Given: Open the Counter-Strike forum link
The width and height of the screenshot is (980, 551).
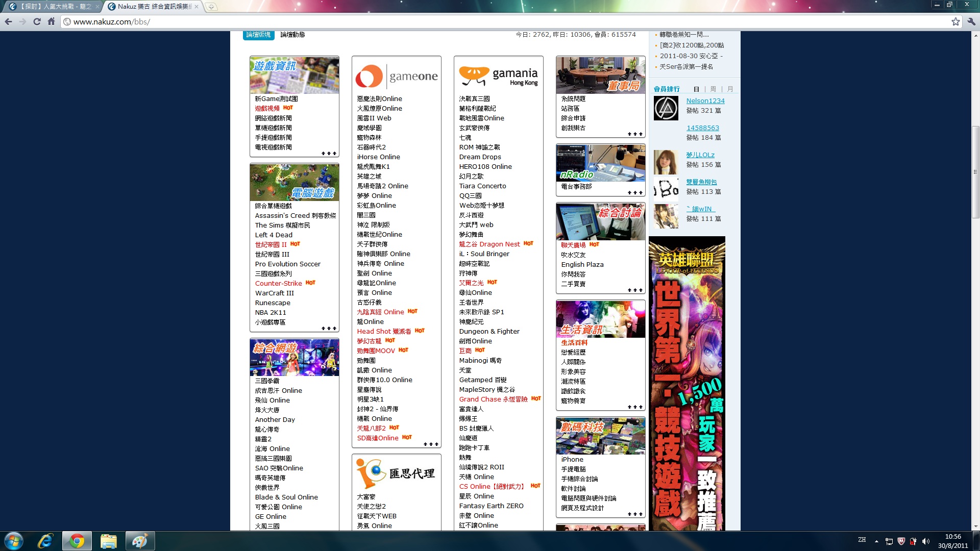Looking at the screenshot, I should pyautogui.click(x=278, y=284).
